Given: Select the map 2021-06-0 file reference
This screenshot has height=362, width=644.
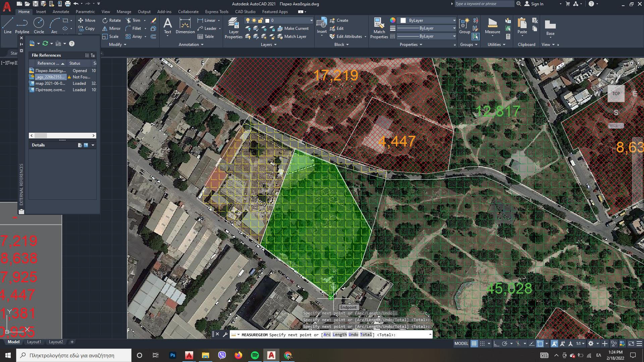Looking at the screenshot, I should click(50, 83).
